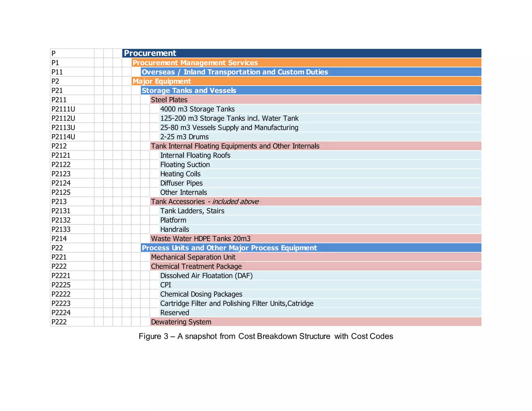Select the Storage Tanks and Vessels row
Viewport: 532px width, 411px height.
[311, 90]
